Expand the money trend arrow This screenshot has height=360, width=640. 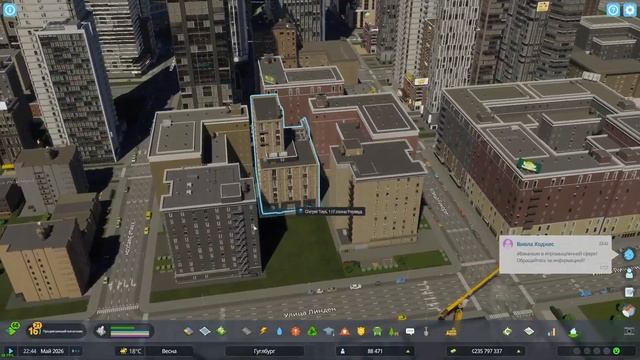coord(518,351)
